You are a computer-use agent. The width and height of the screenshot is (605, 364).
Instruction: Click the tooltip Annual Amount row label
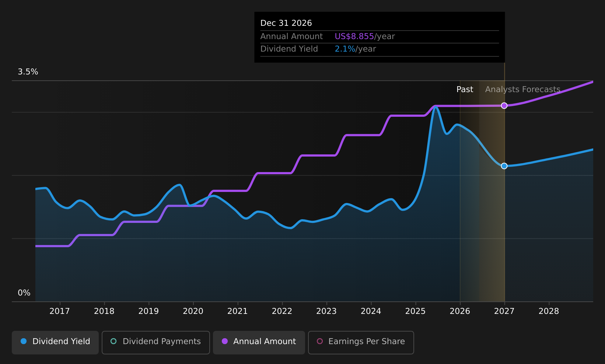(291, 36)
